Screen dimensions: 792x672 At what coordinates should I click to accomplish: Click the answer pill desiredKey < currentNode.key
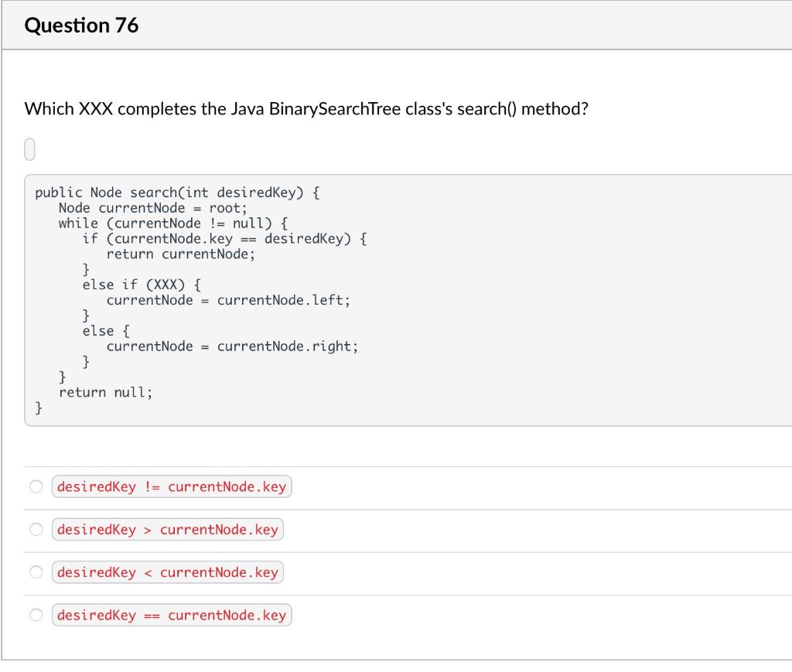167,572
